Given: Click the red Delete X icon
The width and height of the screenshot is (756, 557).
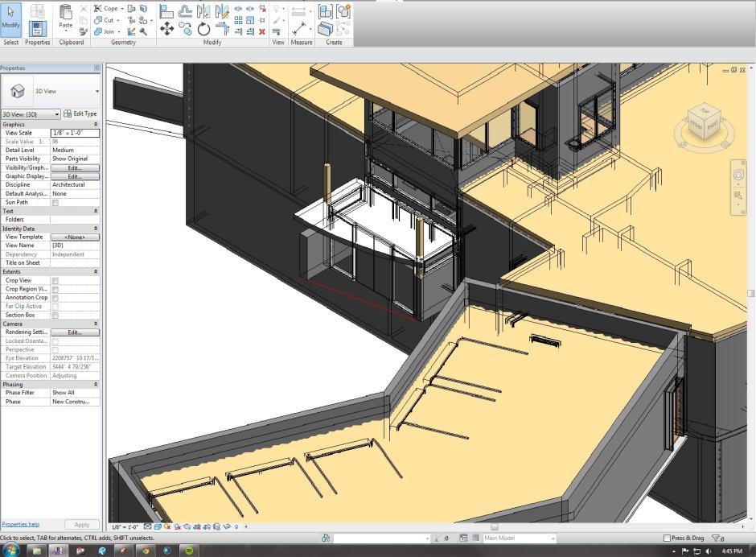Looking at the screenshot, I should click(x=262, y=31).
